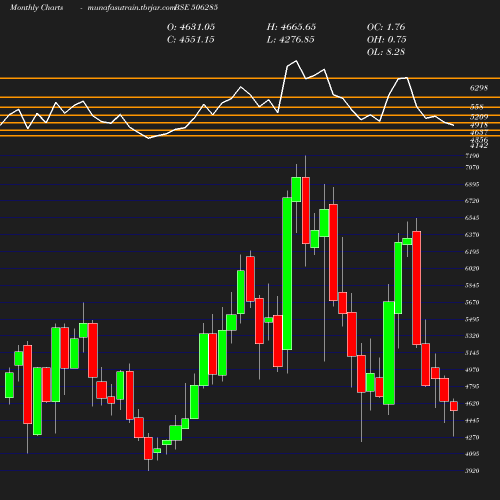Click the munafasutrain website label
This screenshot has width=500, height=500.
(x=131, y=8)
